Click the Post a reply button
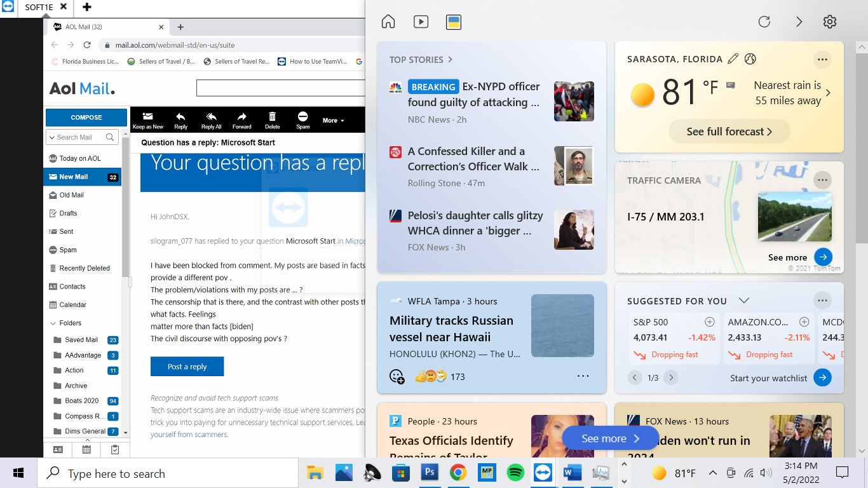This screenshot has width=868, height=488. click(187, 367)
